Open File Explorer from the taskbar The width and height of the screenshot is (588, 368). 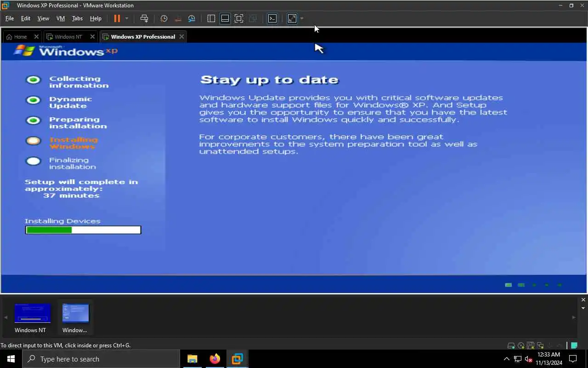tap(192, 359)
